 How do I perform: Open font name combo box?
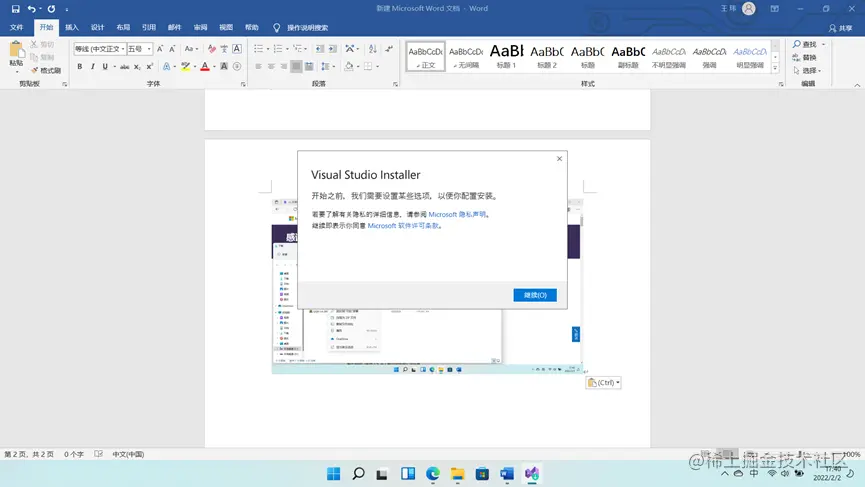(x=99, y=49)
